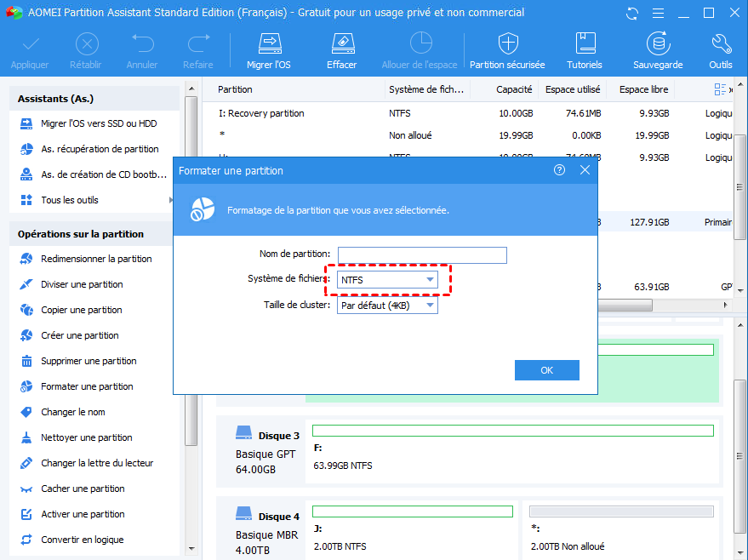This screenshot has height=560, width=748.
Task: Click the refresh icon in title bar
Action: (632, 14)
